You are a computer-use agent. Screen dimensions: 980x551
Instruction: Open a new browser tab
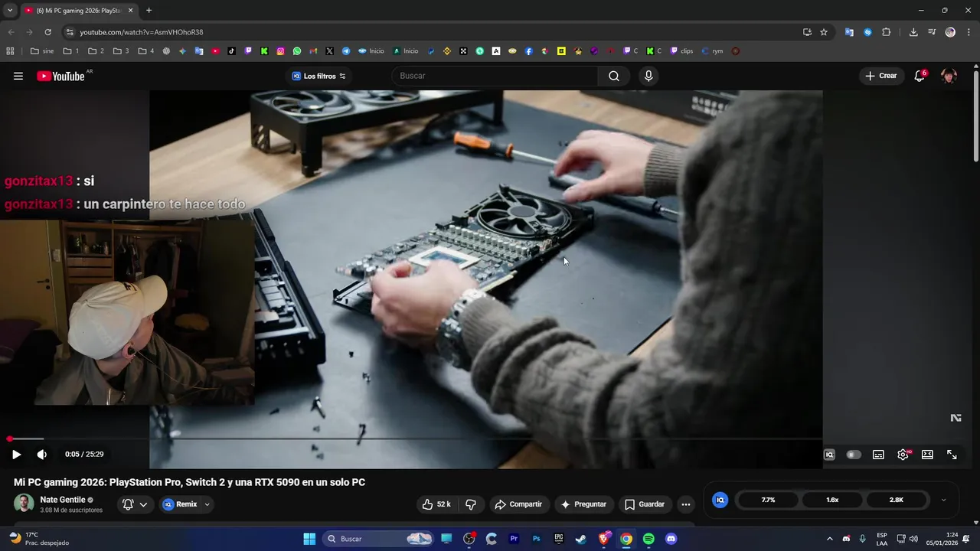149,10
